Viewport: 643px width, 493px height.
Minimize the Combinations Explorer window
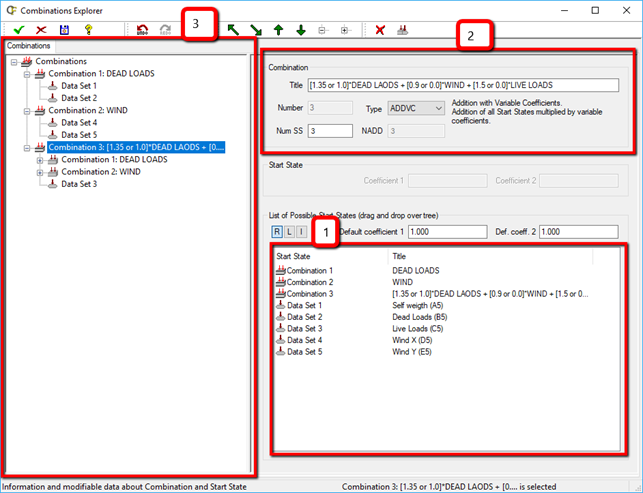[565, 11]
